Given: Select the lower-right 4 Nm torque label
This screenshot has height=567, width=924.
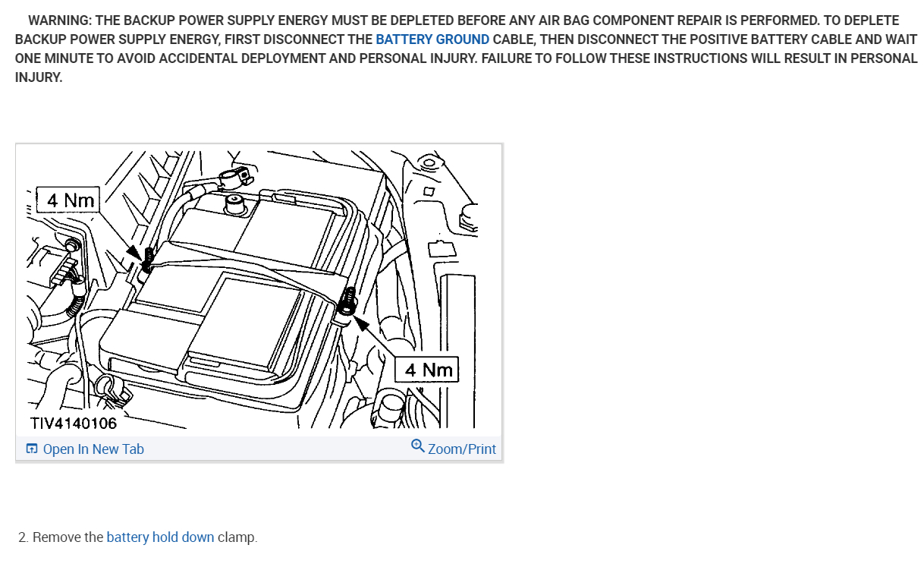Looking at the screenshot, I should point(429,370).
